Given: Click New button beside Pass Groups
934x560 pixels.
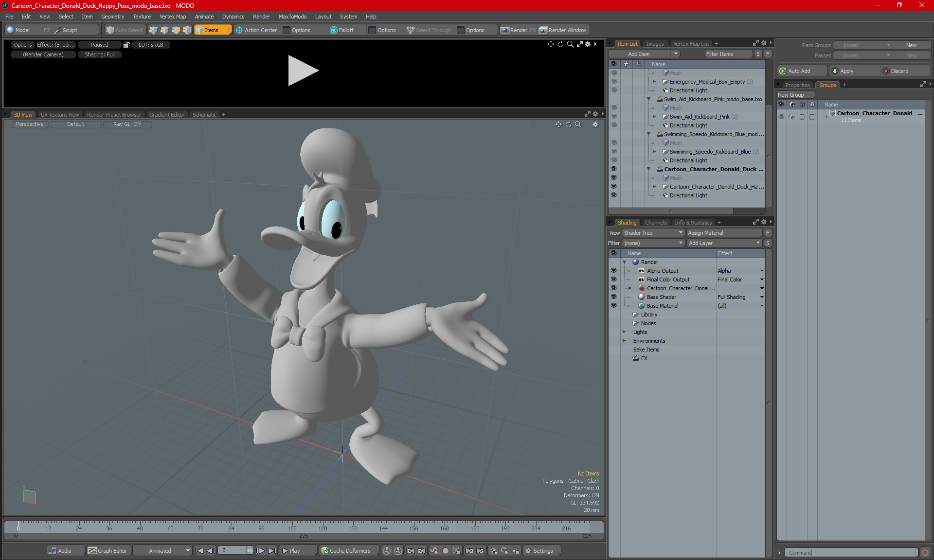Looking at the screenshot, I should (x=911, y=45).
